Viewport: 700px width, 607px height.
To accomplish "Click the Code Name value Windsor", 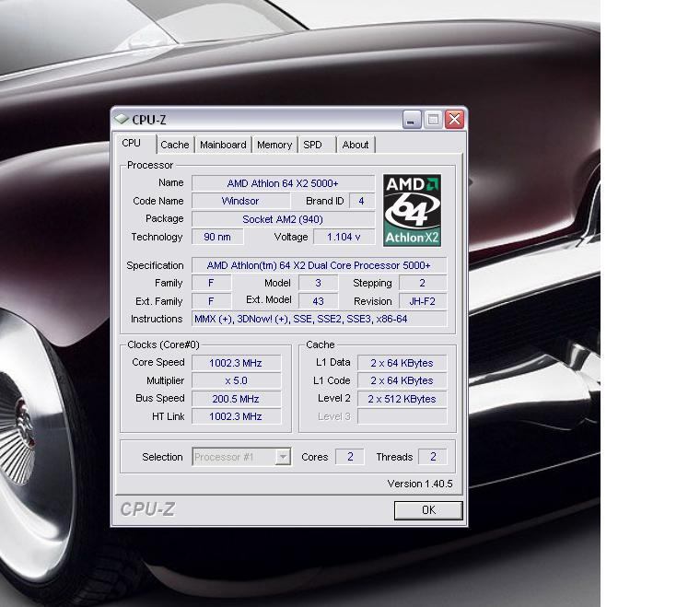I will coord(240,202).
